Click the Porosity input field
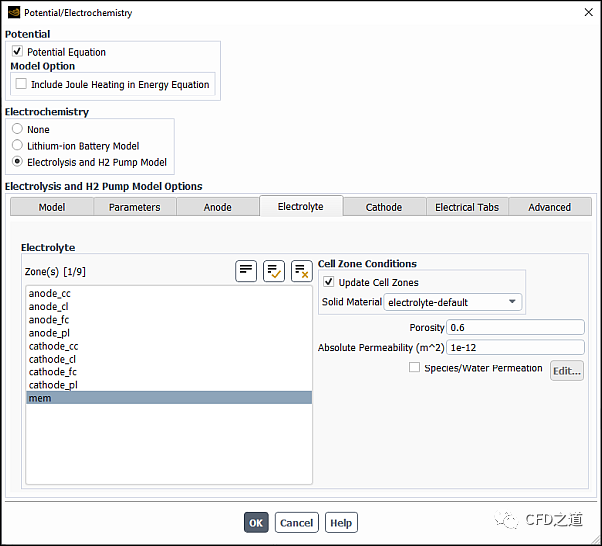 coord(515,327)
